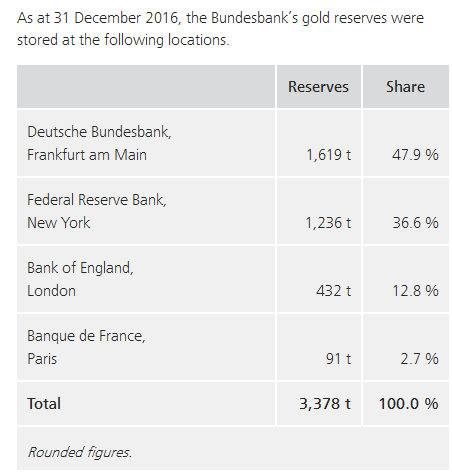Click the 2.7 % share value
The image size is (452, 475).
[420, 359]
